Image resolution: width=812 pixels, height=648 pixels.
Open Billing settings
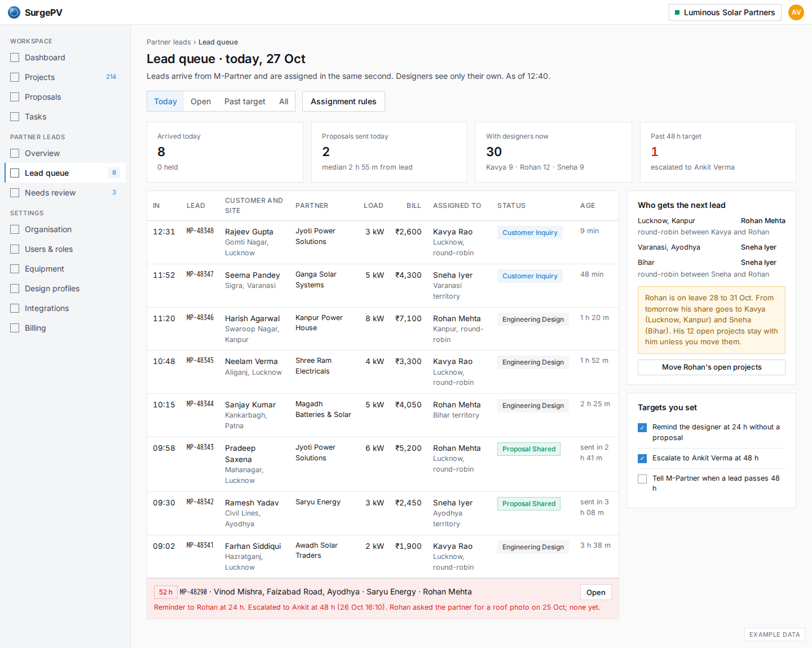(x=65, y=328)
